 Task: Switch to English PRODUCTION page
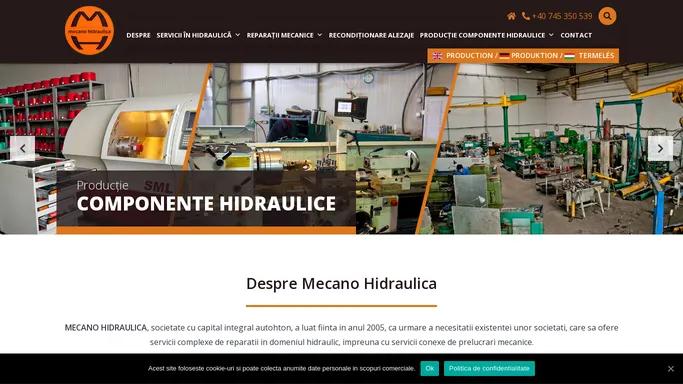tap(469, 56)
